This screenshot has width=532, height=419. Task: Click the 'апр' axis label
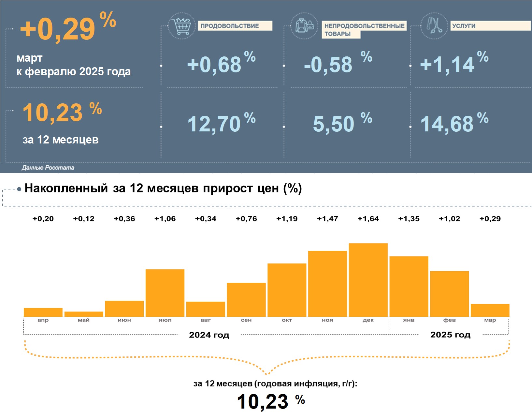tap(43, 320)
